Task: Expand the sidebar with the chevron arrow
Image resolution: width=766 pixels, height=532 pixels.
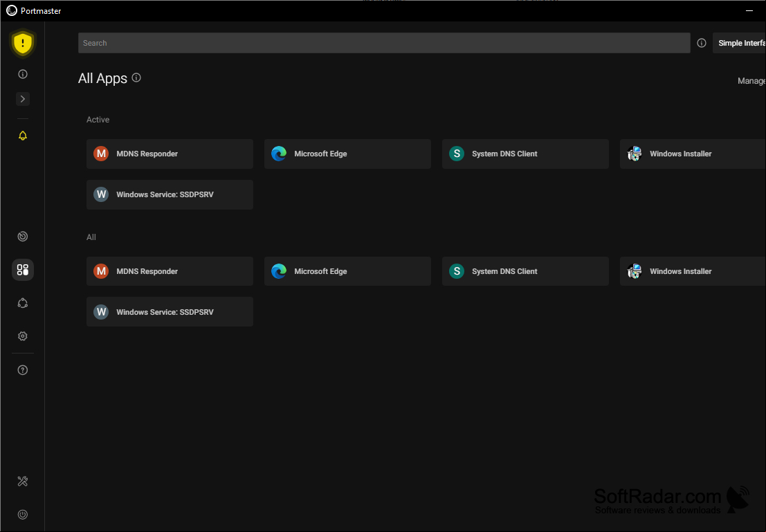Action: (22, 99)
